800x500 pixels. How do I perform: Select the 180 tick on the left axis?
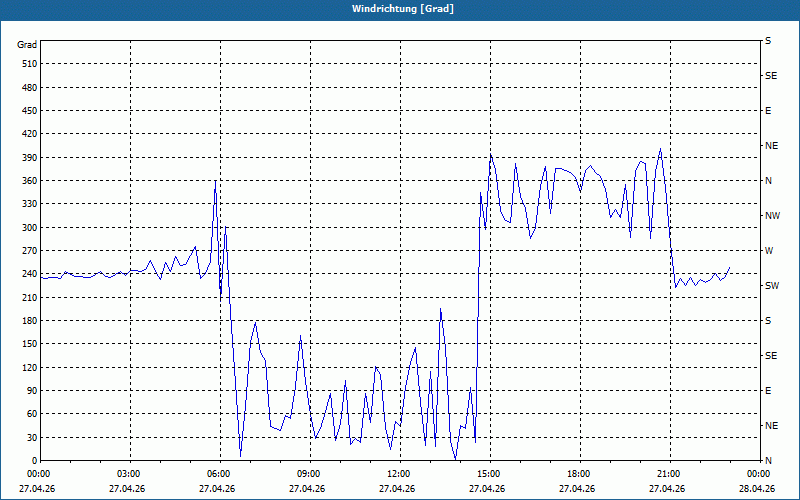(27, 321)
